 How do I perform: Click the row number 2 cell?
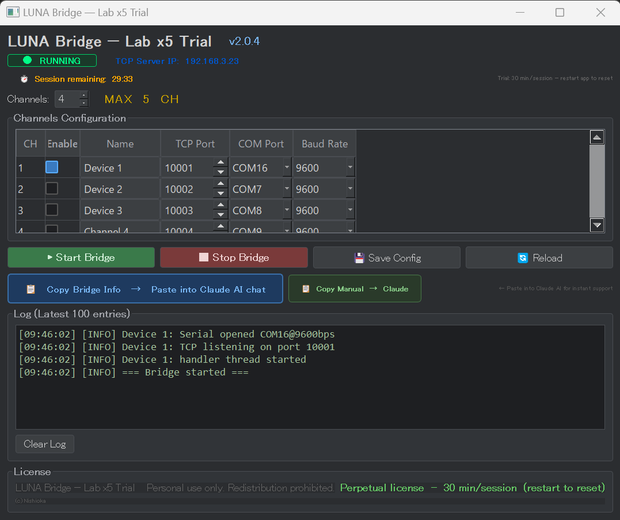pyautogui.click(x=30, y=189)
